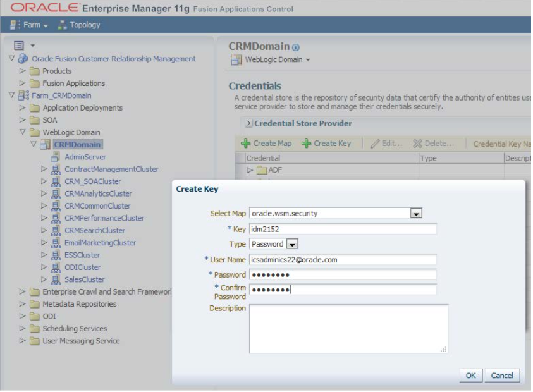Select Metadata Repositories in the tree

(x=80, y=304)
